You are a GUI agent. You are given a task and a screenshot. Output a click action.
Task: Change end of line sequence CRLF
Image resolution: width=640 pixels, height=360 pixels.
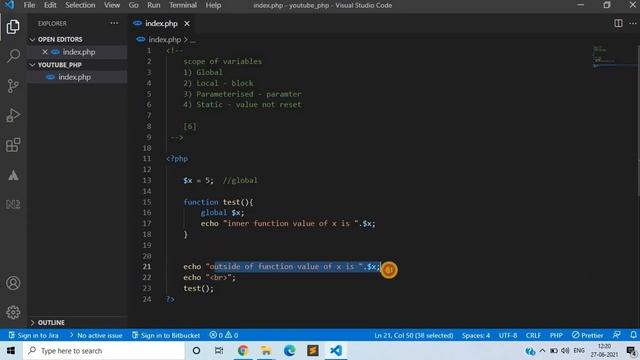coord(533,335)
